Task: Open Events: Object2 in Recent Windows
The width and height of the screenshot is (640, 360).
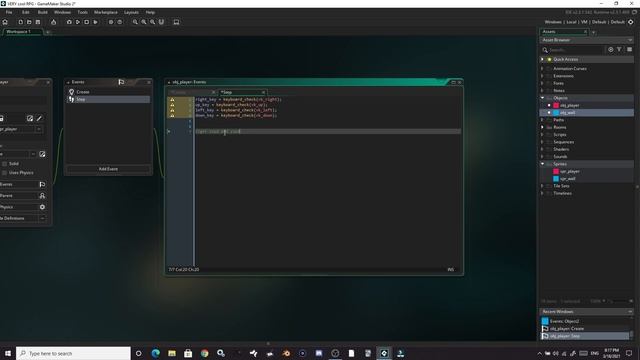Action: coord(584,321)
